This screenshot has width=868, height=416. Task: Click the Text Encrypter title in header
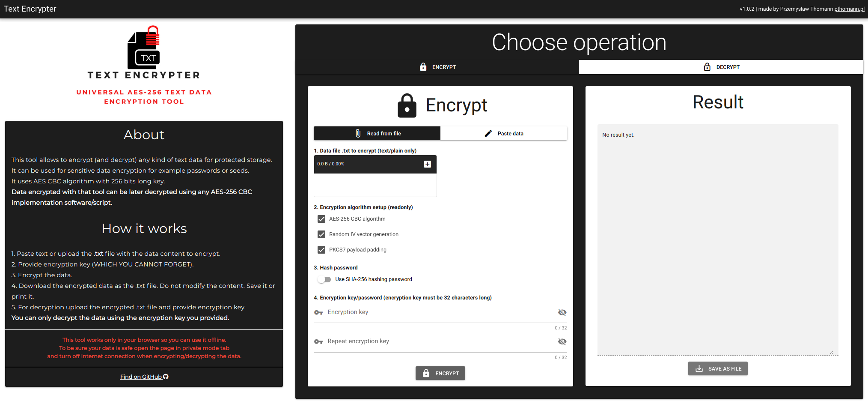click(30, 9)
